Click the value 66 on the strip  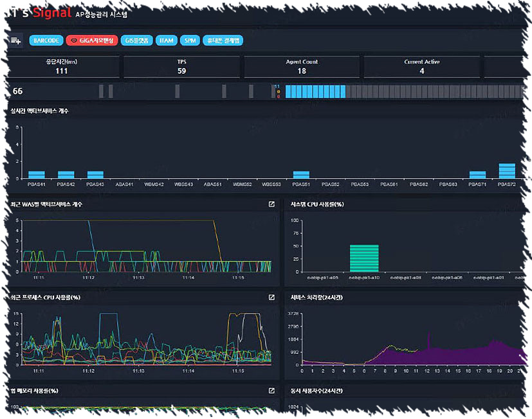coord(17,91)
